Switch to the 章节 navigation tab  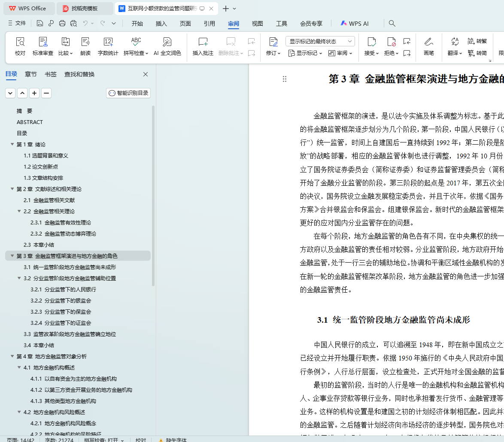[x=31, y=74]
